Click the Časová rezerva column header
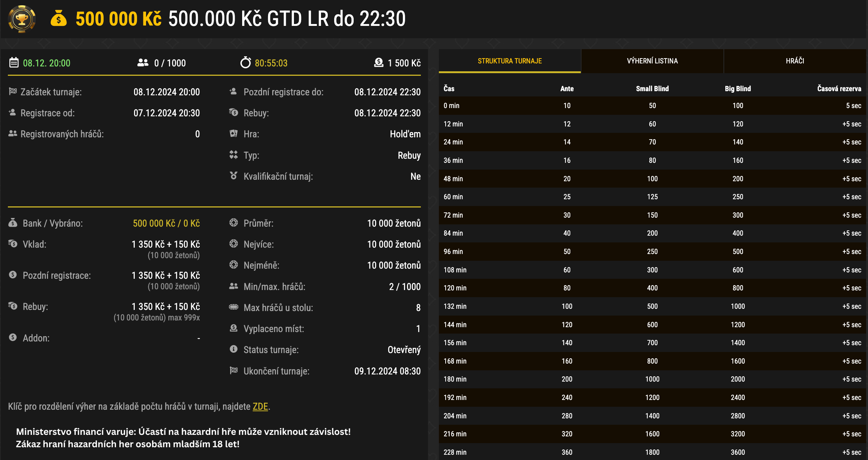Image resolution: width=868 pixels, height=460 pixels. [x=839, y=89]
